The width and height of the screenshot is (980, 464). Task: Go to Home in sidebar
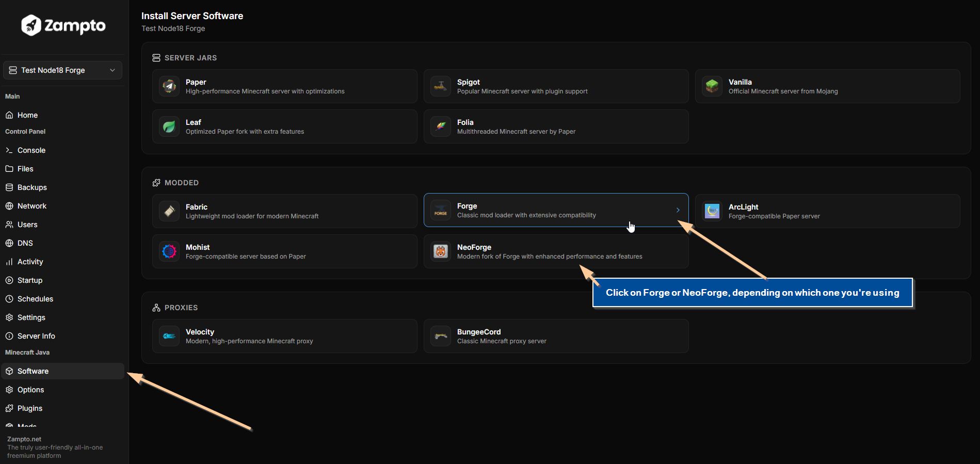tap(62, 115)
